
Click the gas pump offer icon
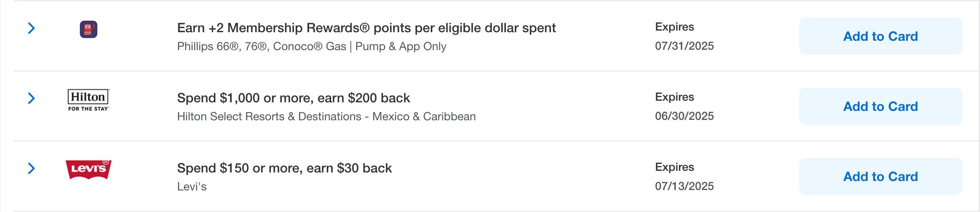tap(89, 29)
